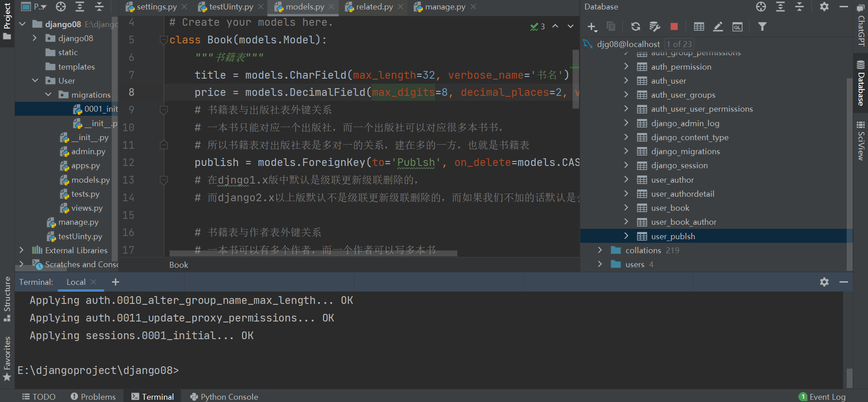Collapse the Book class fold marker
868x402 pixels.
[164, 40]
